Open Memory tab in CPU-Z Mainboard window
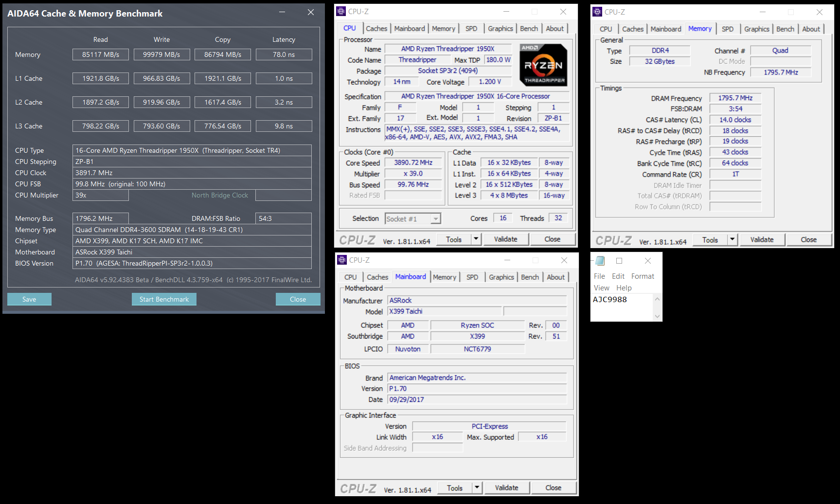Image resolution: width=840 pixels, height=504 pixels. click(x=445, y=277)
